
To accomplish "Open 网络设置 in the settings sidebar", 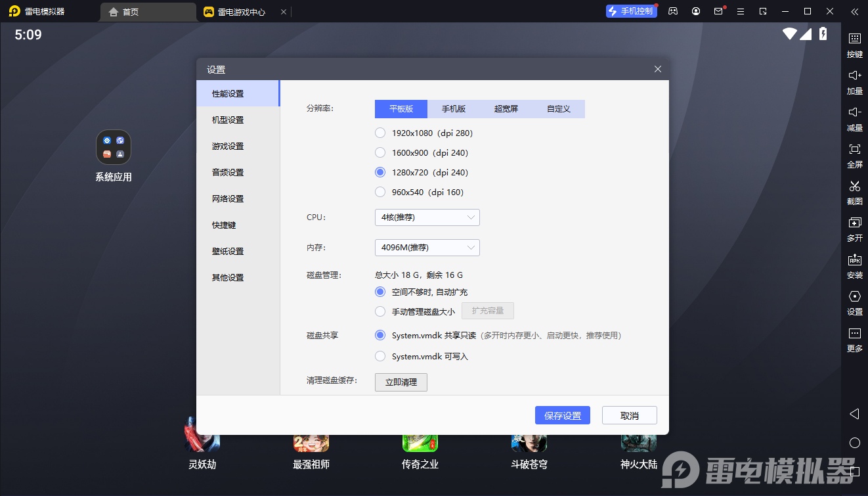I will click(228, 199).
